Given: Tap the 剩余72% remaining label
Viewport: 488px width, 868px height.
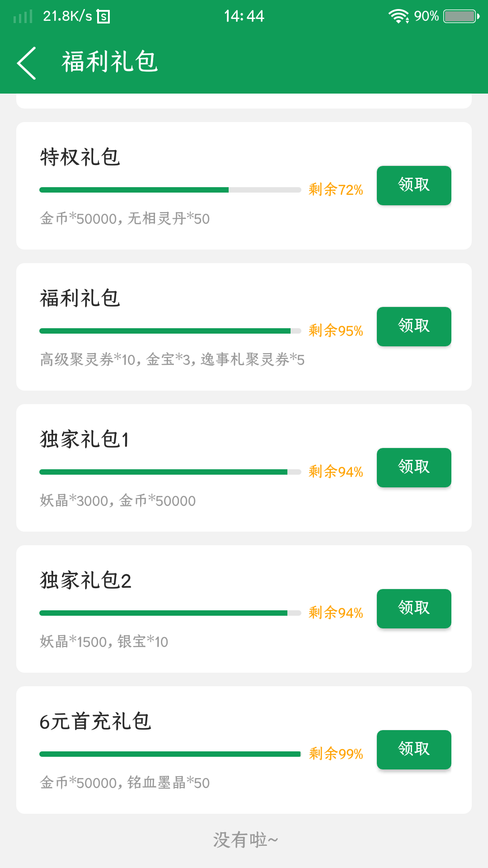Looking at the screenshot, I should 336,189.
